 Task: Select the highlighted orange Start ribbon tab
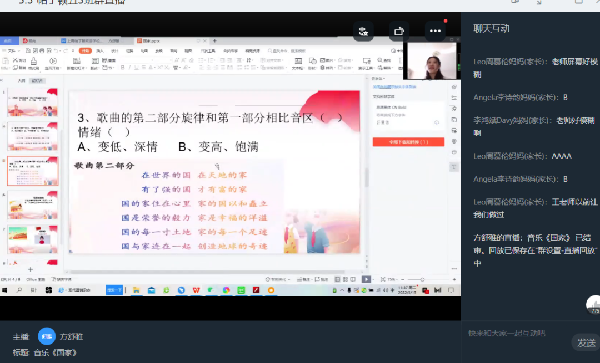(85, 50)
